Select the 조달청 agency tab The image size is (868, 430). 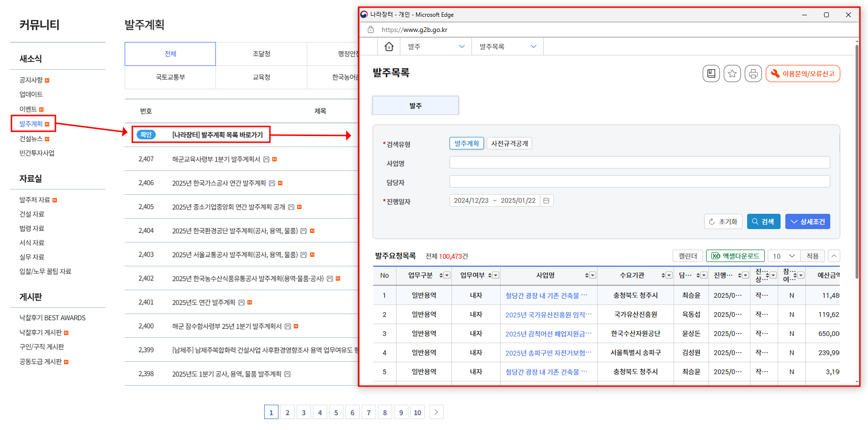261,54
